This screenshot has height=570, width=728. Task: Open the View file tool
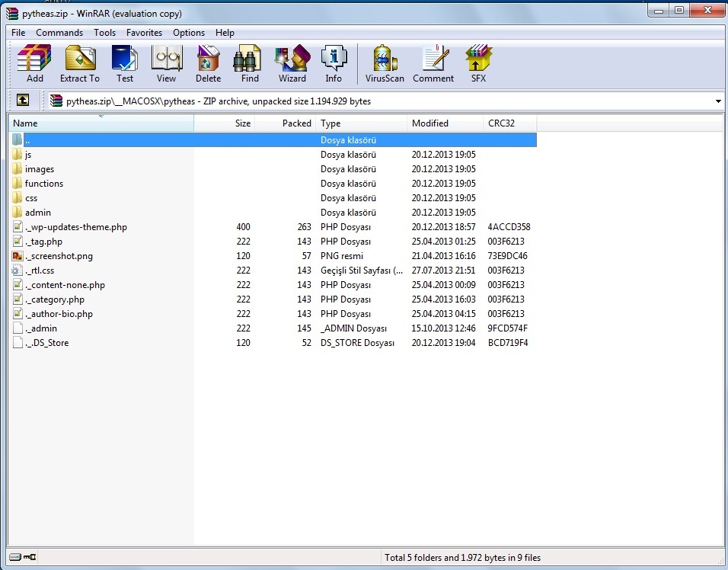(166, 64)
